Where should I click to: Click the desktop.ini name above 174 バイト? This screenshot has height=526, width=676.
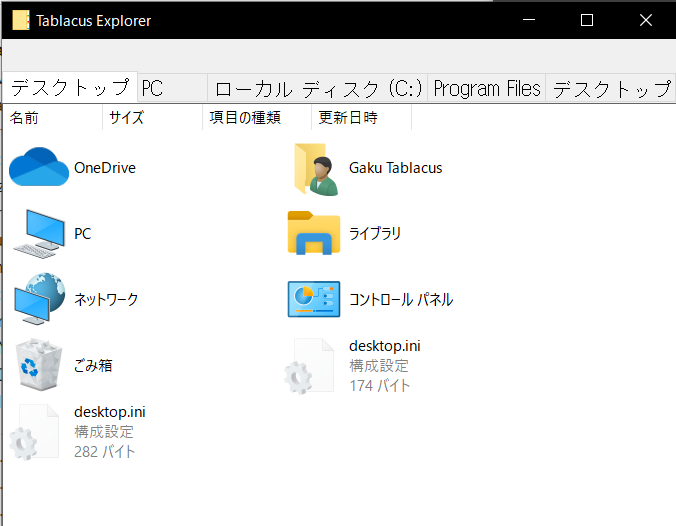(x=385, y=346)
